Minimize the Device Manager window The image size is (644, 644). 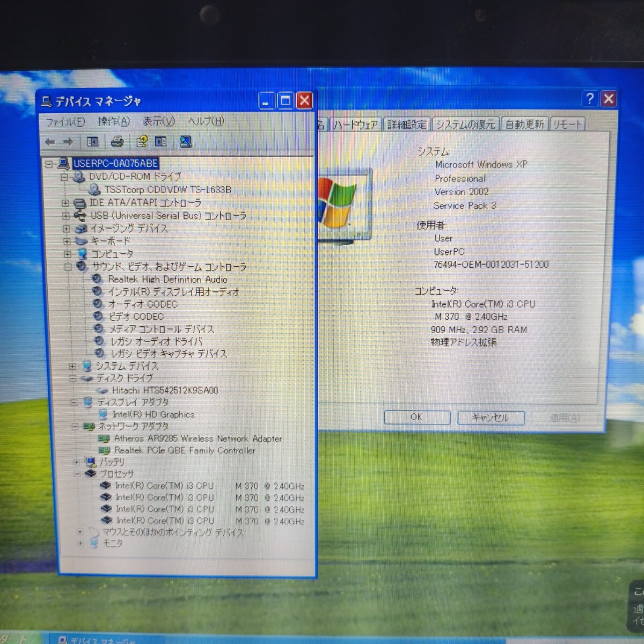coord(266,100)
